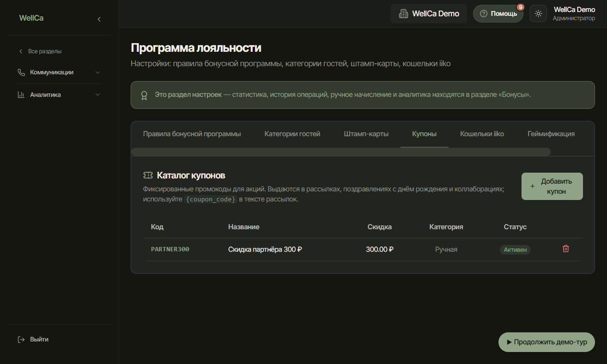
Task: Click the Код column header
Action: coord(157,227)
